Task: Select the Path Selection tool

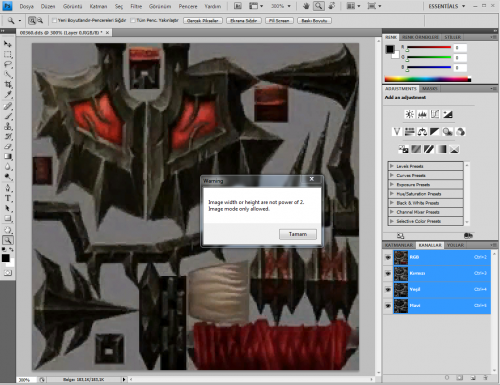Action: (x=7, y=209)
